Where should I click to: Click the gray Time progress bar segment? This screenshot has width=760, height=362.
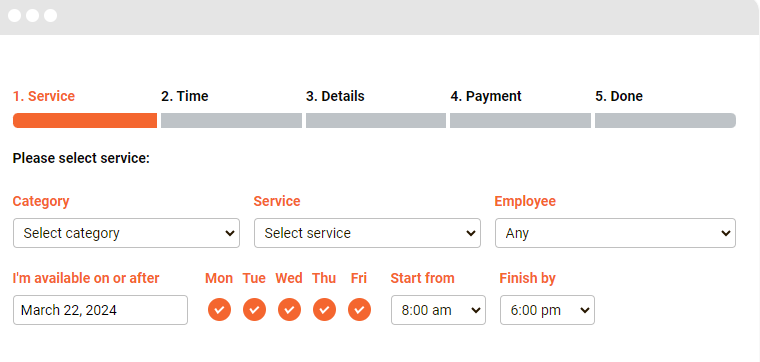click(231, 121)
